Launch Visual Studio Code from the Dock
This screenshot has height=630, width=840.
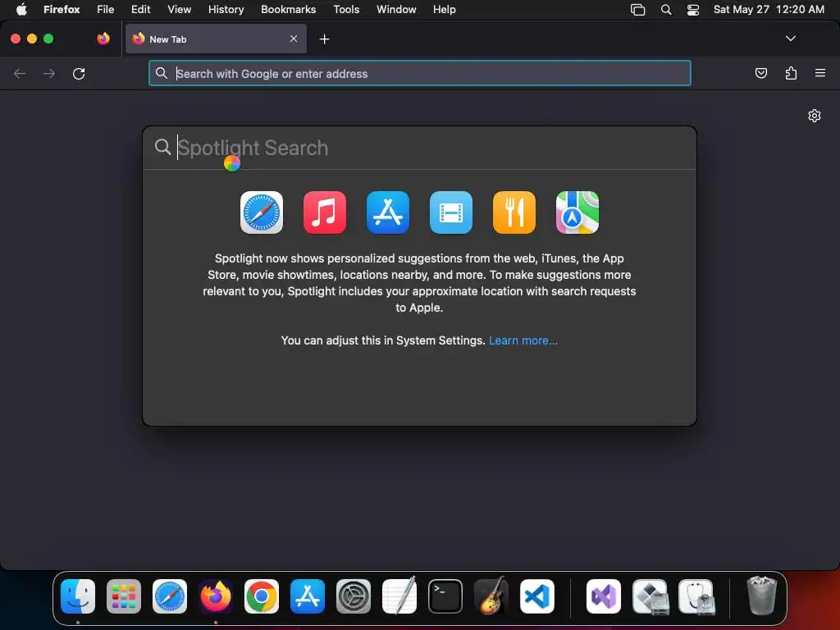pos(537,596)
